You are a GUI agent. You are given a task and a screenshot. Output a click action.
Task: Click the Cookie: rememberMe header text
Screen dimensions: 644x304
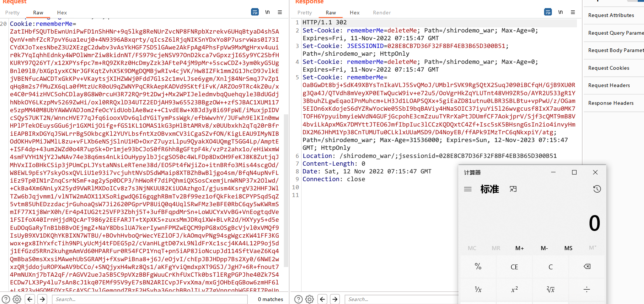click(43, 24)
